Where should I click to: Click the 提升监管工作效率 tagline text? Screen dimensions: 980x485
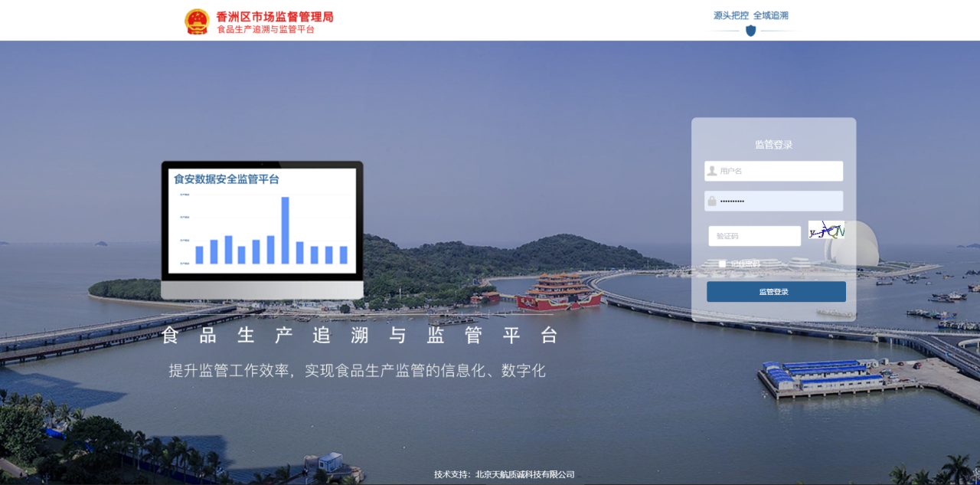(x=357, y=371)
